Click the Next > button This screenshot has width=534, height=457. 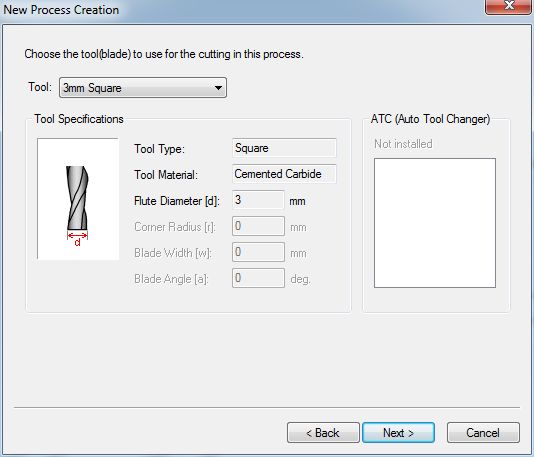click(x=398, y=433)
